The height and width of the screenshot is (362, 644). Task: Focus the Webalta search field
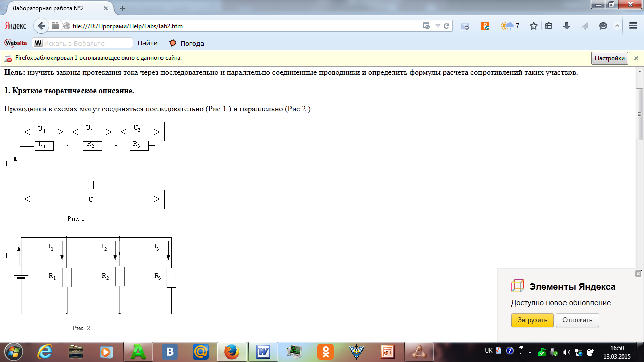[83, 43]
